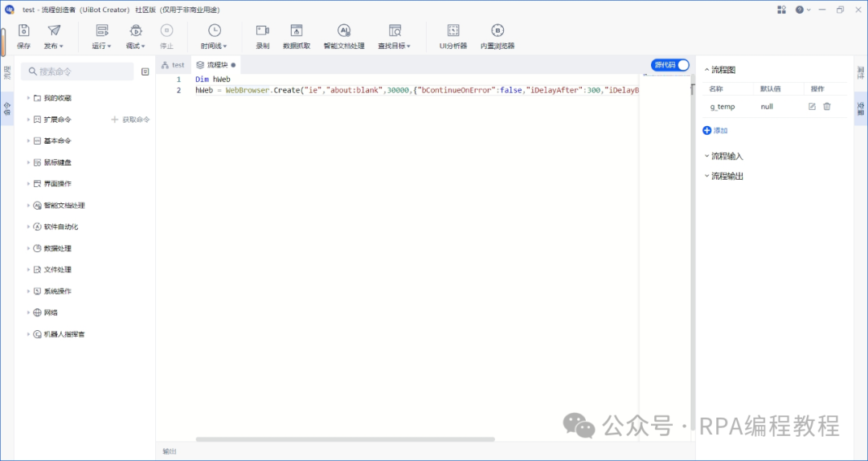
Task: Expand 软件自动化 category
Action: coord(28,226)
